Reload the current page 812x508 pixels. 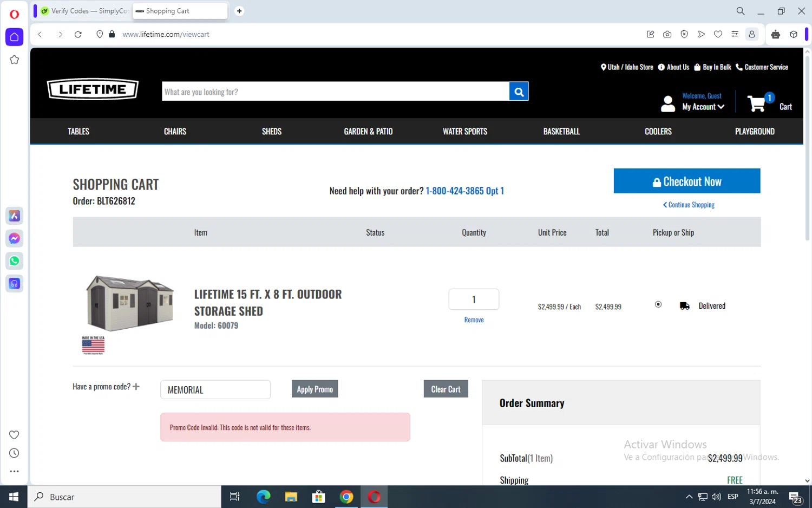[78, 34]
